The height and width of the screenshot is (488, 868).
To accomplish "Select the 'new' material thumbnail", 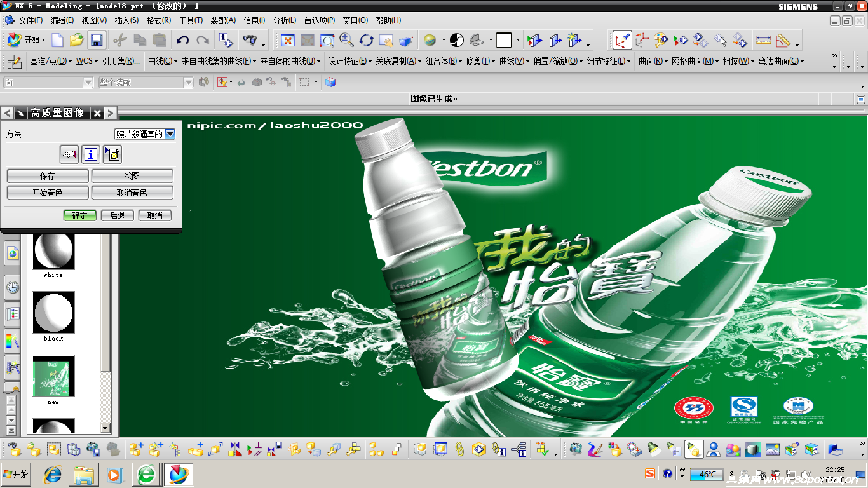I will (x=53, y=376).
